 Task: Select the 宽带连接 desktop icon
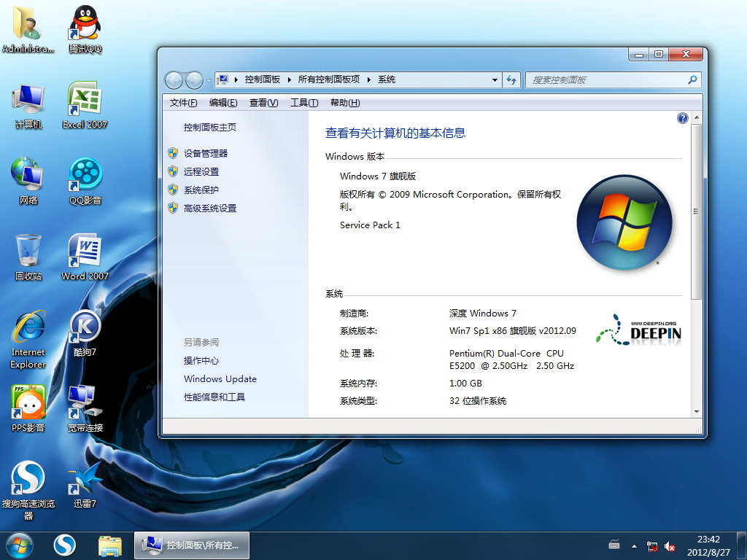click(85, 408)
